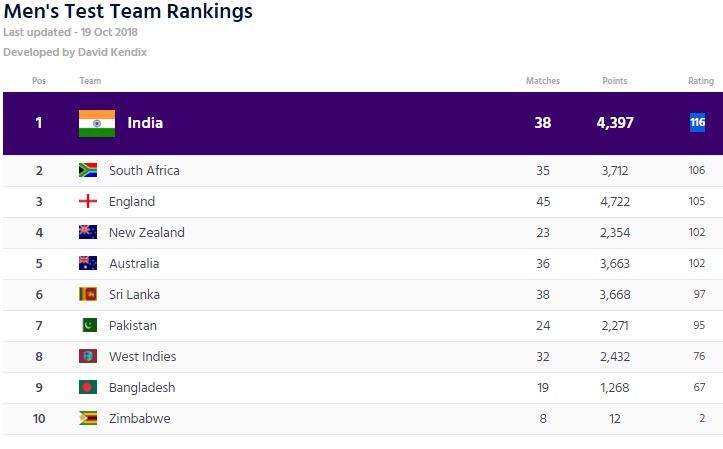
Task: Click the Bangladesh flag icon
Action: pyautogui.click(x=88, y=387)
